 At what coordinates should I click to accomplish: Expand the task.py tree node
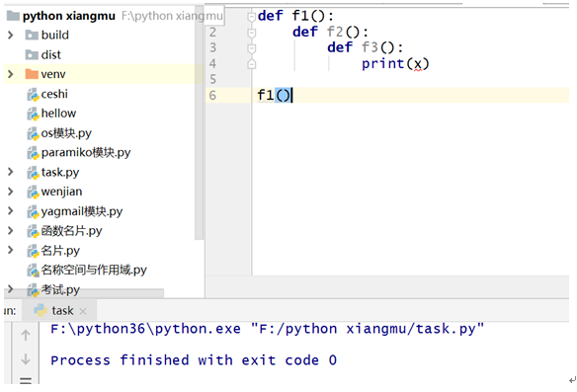click(10, 172)
